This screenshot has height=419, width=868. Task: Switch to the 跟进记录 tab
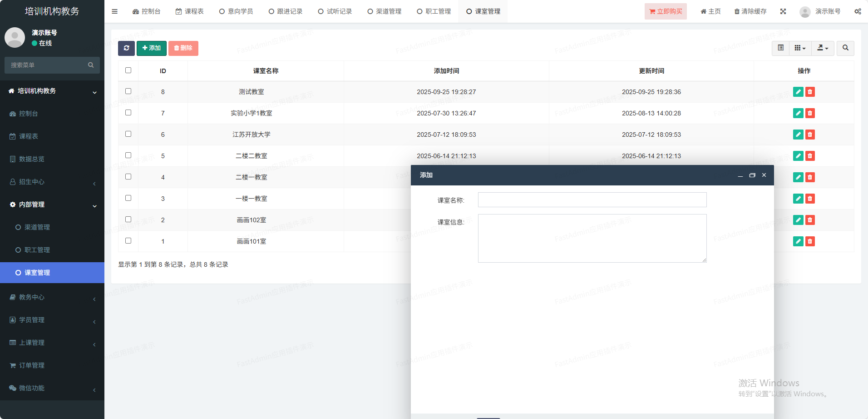coord(285,11)
